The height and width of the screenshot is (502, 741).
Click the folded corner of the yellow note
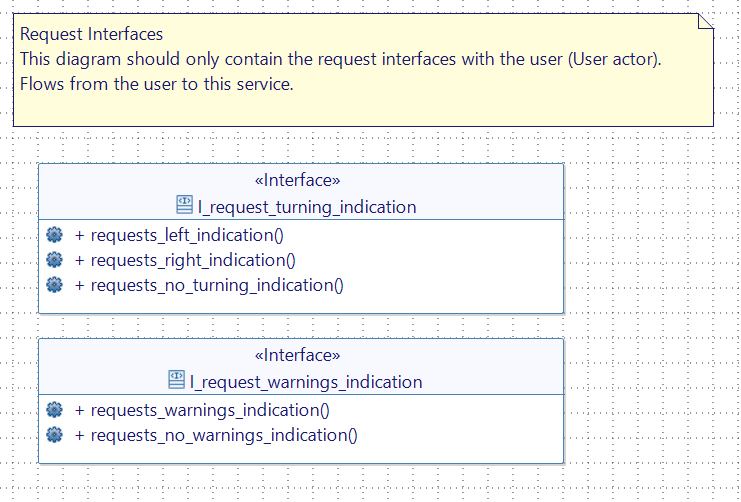pos(706,21)
